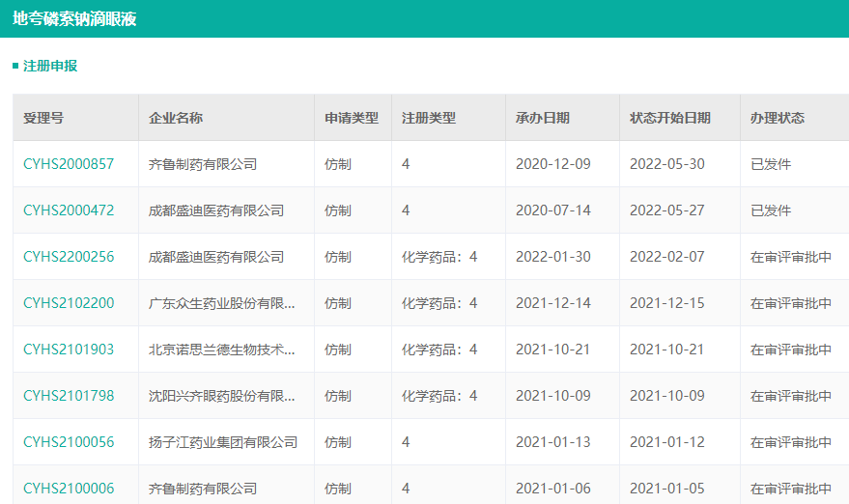Click date 2021-10-21 in 承办日期 column
Screen dimensions: 849x504
click(552, 350)
